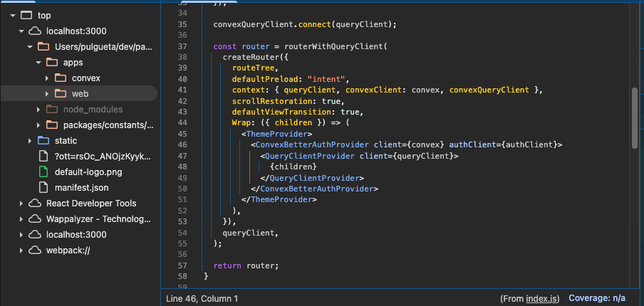The width and height of the screenshot is (644, 306).
Task: Select the node_modules folder row
Action: point(79,110)
